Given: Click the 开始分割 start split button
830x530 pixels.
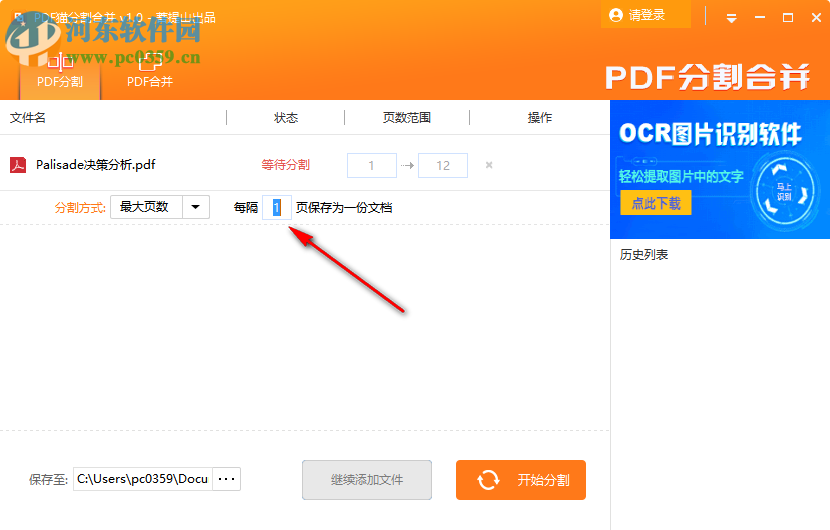Looking at the screenshot, I should click(521, 480).
